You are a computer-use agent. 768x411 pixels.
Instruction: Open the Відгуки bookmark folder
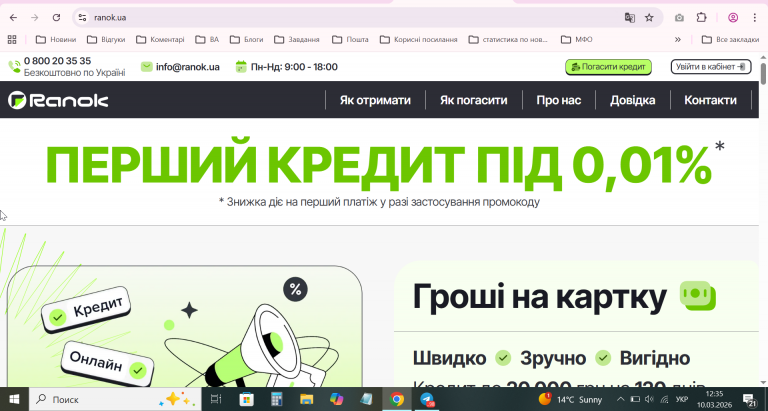[x=106, y=39]
